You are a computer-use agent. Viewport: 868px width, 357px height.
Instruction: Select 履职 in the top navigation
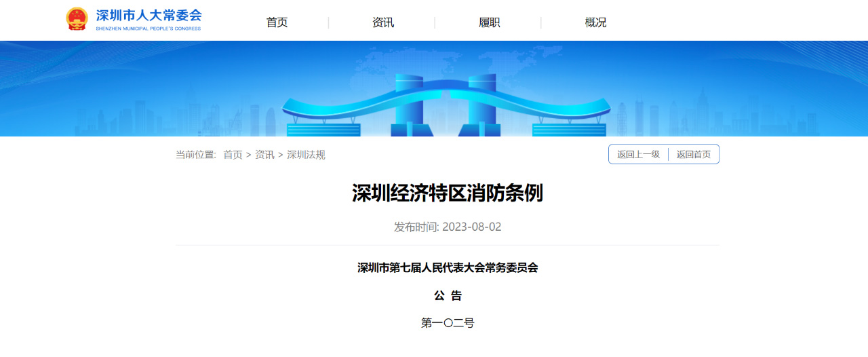coord(490,22)
